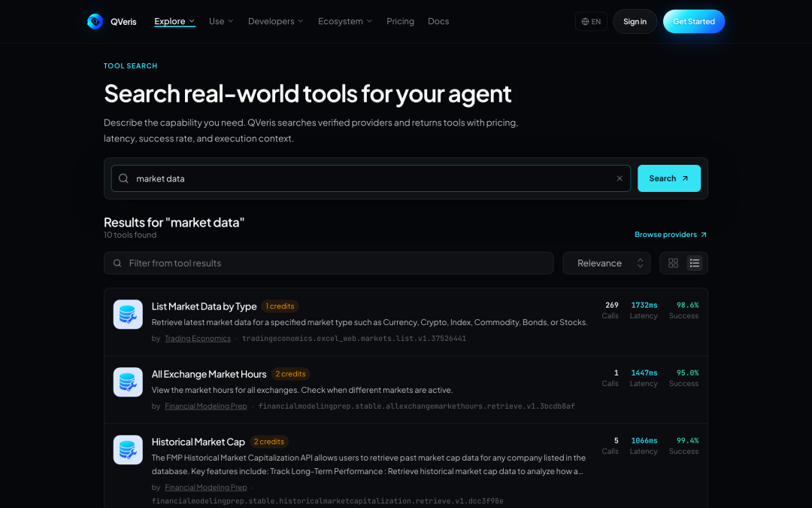Open the All Exchange Market Hours result
Screen dimensions: 812x508
(209, 374)
